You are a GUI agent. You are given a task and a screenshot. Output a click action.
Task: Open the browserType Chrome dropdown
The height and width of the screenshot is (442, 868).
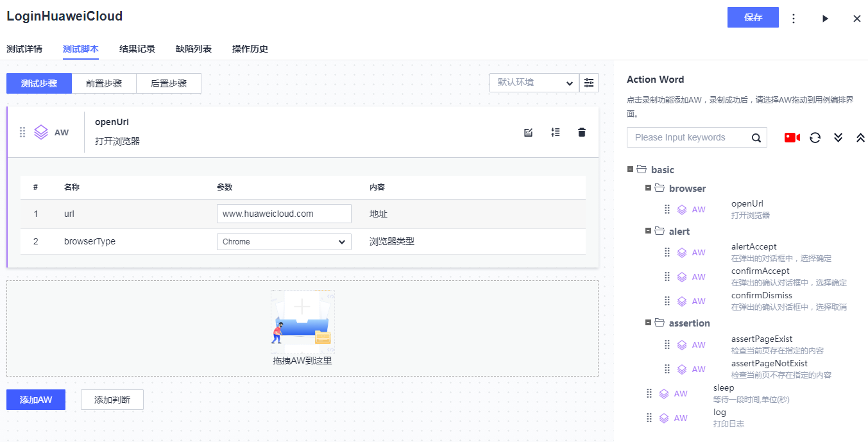tap(284, 242)
